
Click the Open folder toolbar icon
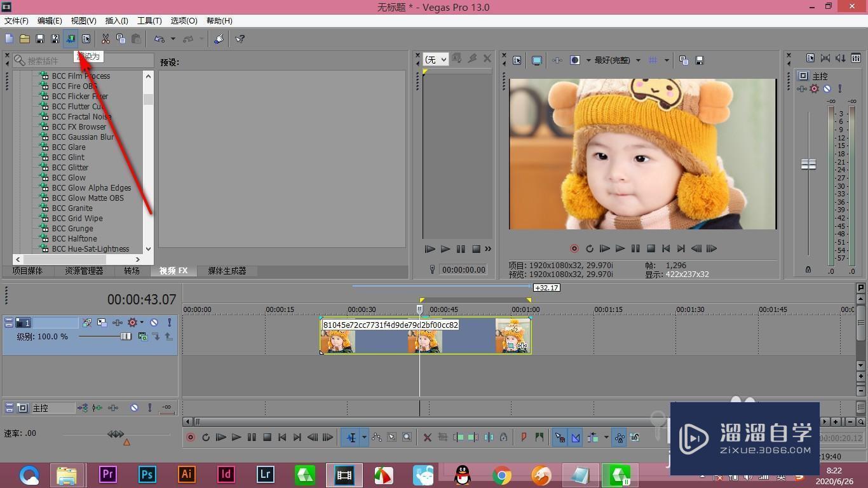(25, 39)
